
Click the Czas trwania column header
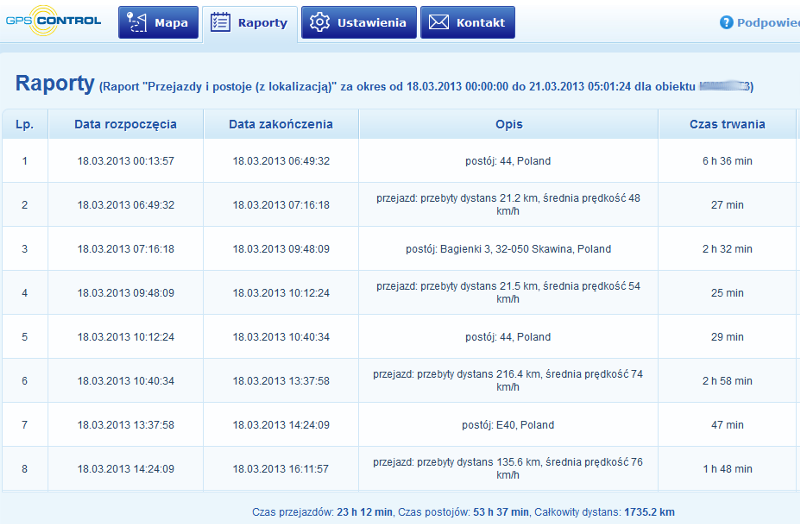pos(727,124)
